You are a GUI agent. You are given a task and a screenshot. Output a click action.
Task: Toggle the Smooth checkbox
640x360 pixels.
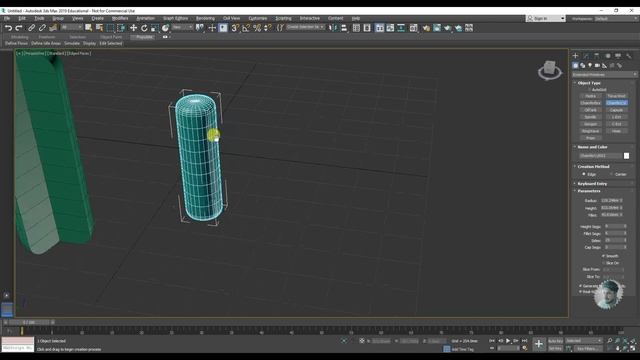[604, 256]
